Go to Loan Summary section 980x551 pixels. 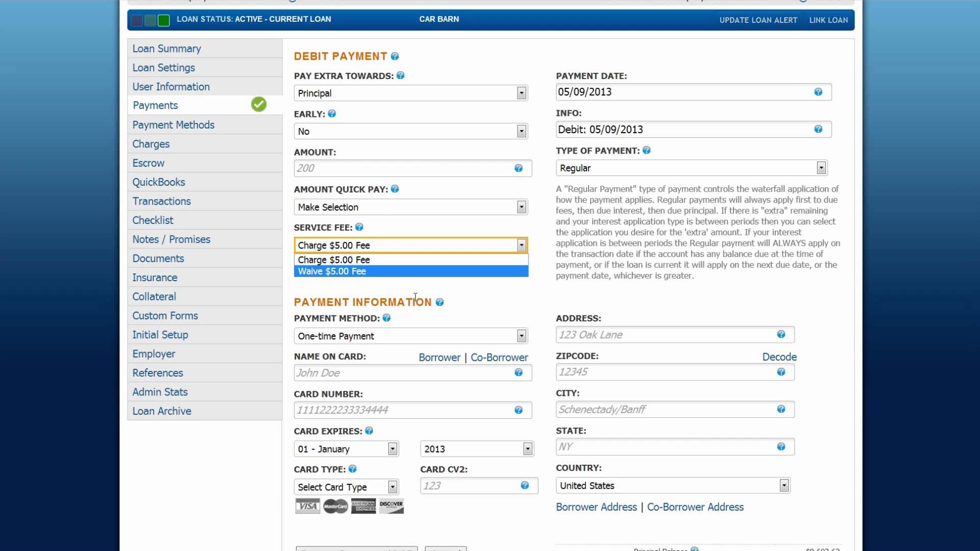(166, 49)
